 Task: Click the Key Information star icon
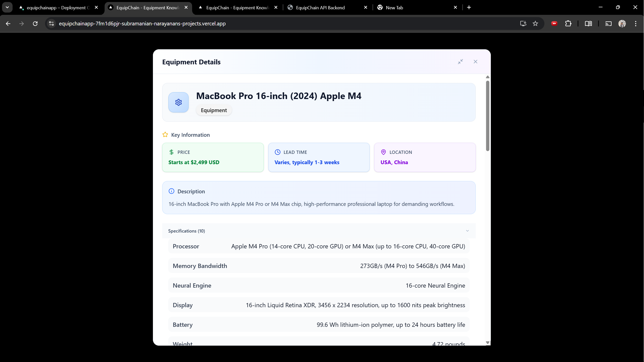165,135
